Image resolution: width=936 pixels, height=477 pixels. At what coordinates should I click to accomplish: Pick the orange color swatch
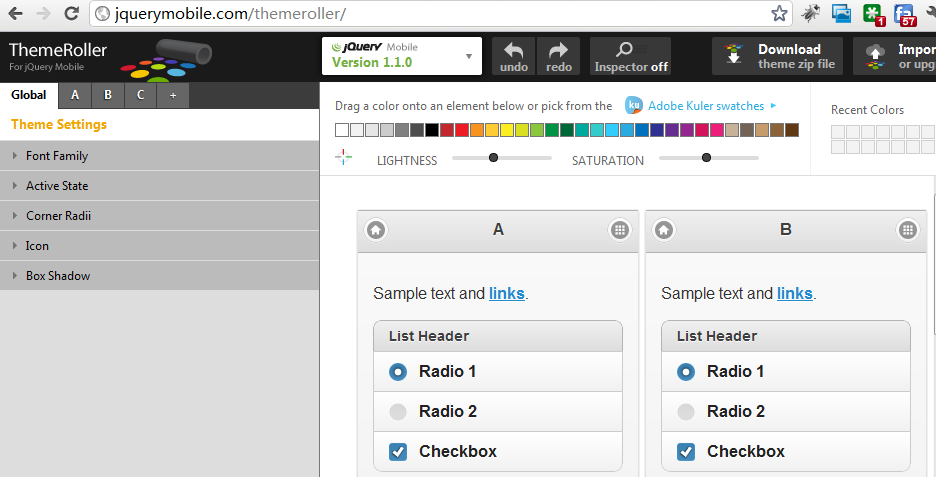tap(476, 130)
